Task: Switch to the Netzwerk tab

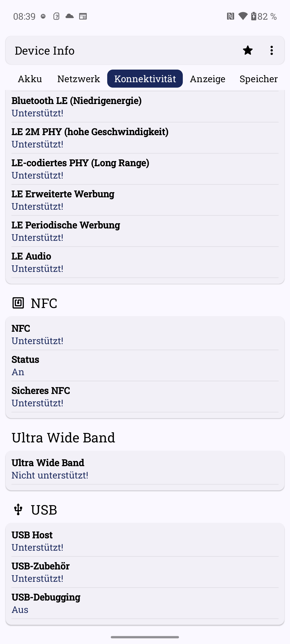Action: pos(79,79)
